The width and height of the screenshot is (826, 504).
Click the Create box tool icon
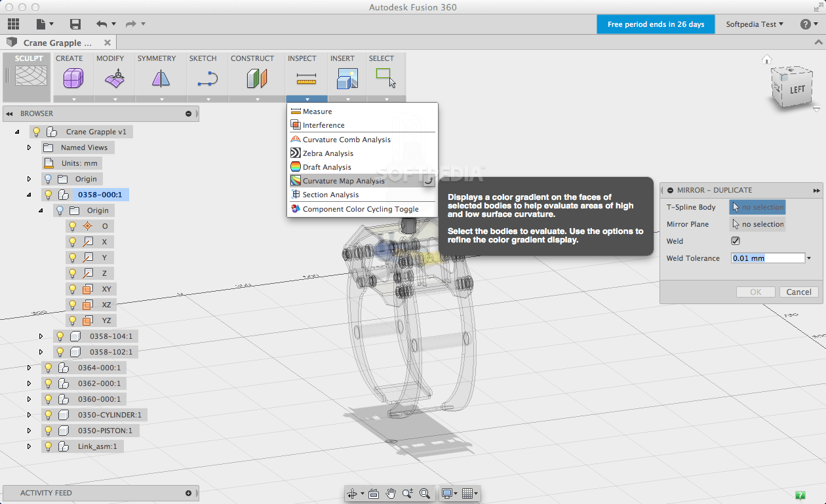tap(73, 79)
